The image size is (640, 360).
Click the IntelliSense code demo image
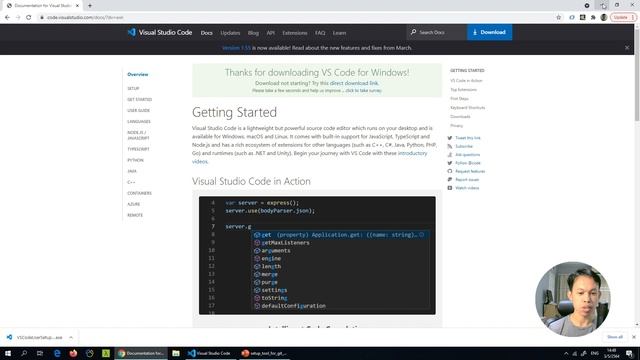tap(317, 256)
